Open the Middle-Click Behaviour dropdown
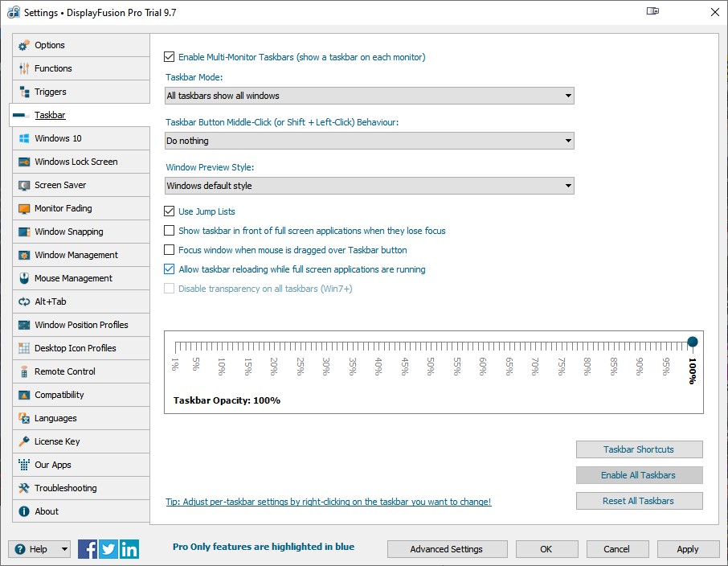 [x=370, y=141]
